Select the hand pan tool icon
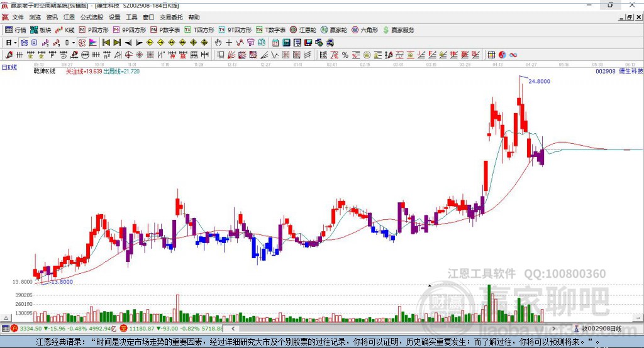 coord(218,42)
